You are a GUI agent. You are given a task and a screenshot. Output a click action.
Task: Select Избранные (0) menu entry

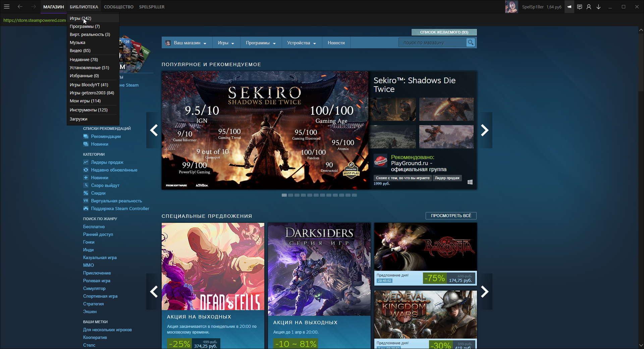93,76
